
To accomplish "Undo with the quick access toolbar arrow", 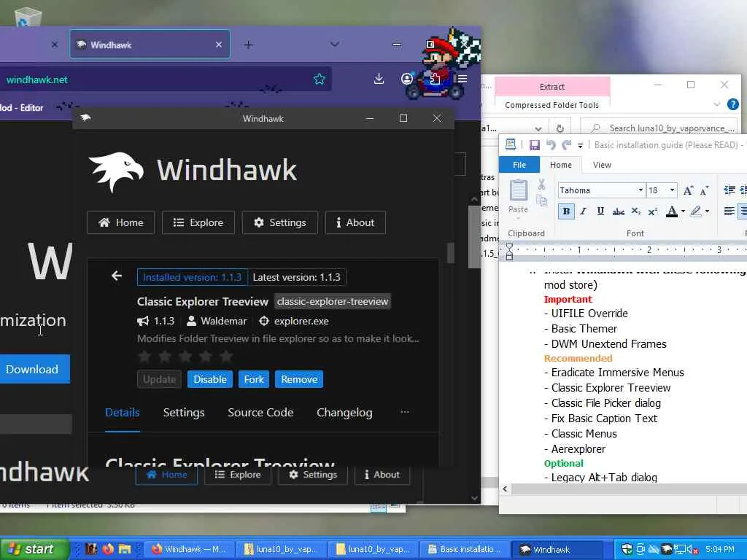I will pyautogui.click(x=551, y=145).
